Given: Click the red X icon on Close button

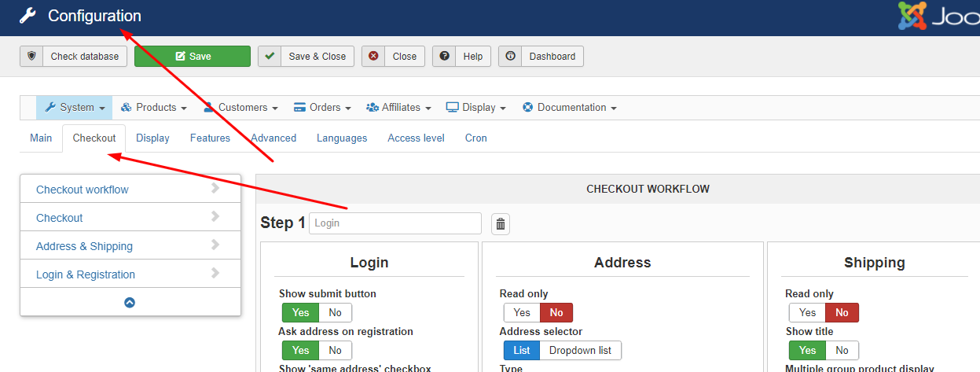Looking at the screenshot, I should click(373, 57).
